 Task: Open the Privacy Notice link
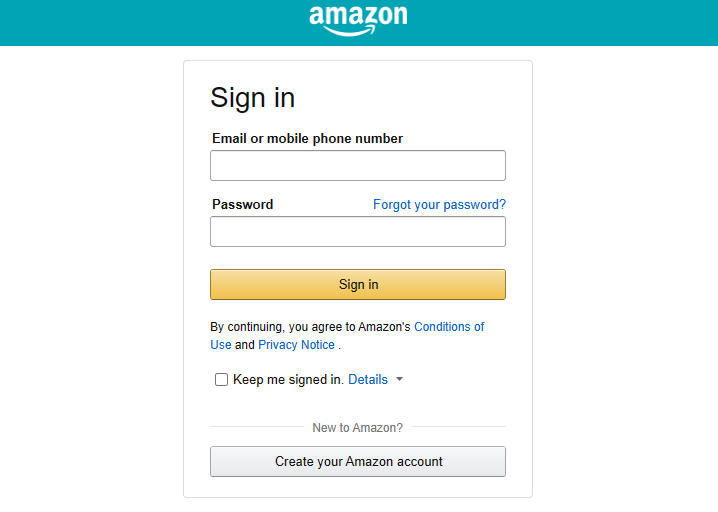[x=296, y=344]
